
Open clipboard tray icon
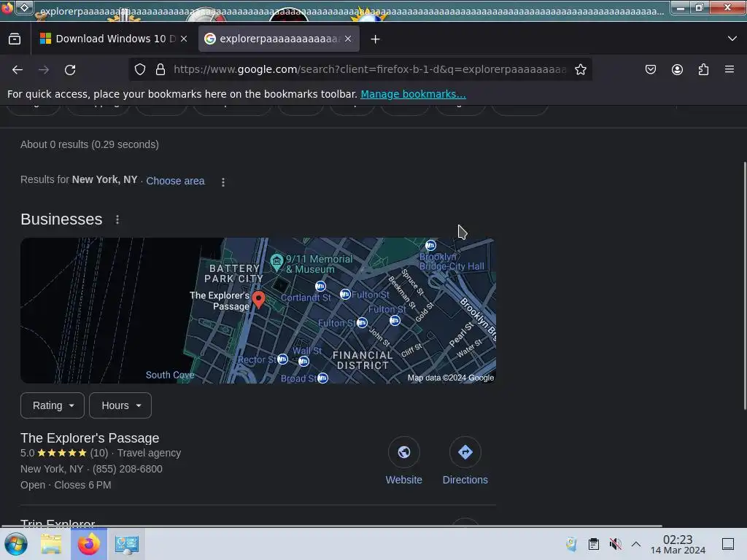coord(593,544)
